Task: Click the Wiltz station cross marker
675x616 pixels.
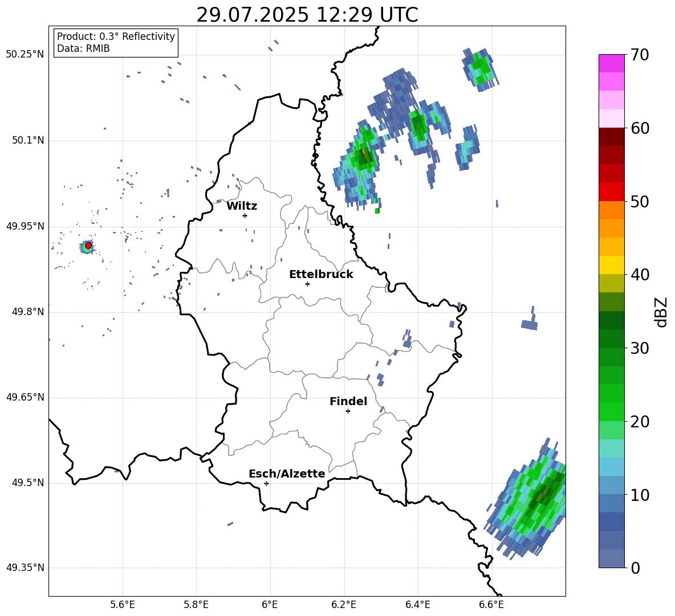Action: pos(245,215)
